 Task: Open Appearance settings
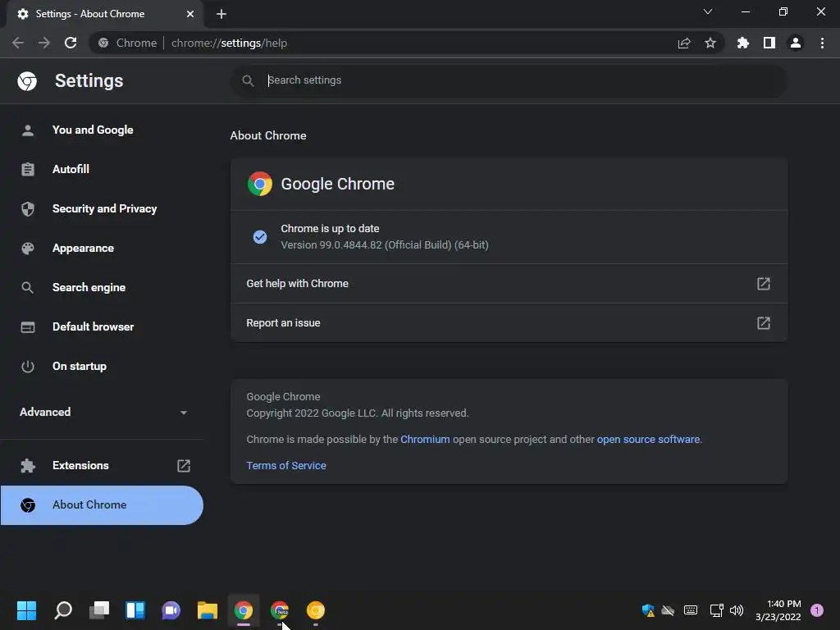click(102, 248)
